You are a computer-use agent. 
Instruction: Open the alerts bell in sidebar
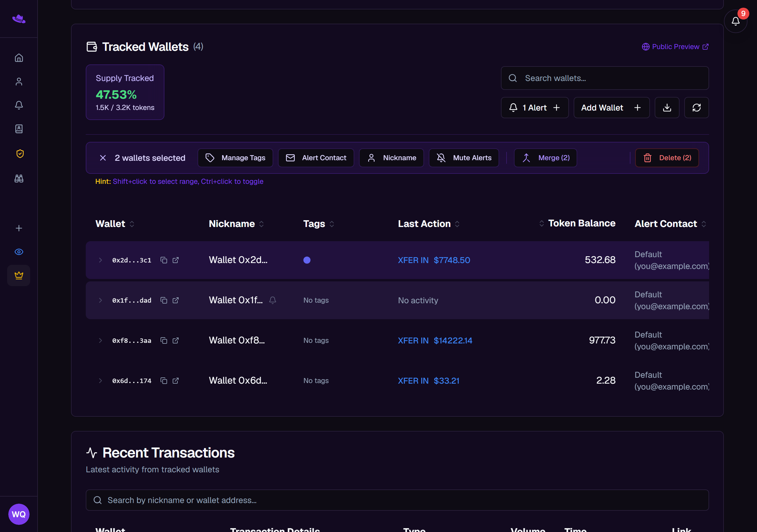[19, 105]
